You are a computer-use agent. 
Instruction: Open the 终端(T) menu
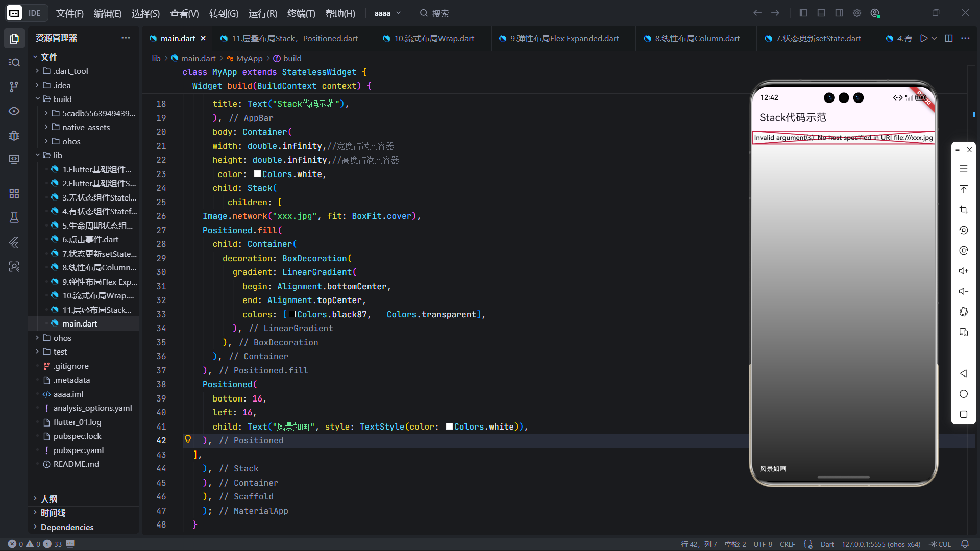tap(301, 13)
